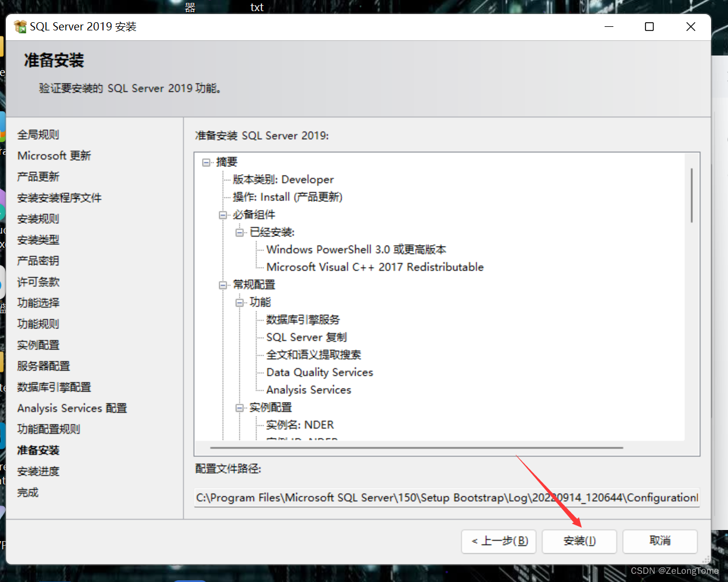This screenshot has height=582, width=728.
Task: Cancel setup with 取消 button
Action: pyautogui.click(x=660, y=541)
